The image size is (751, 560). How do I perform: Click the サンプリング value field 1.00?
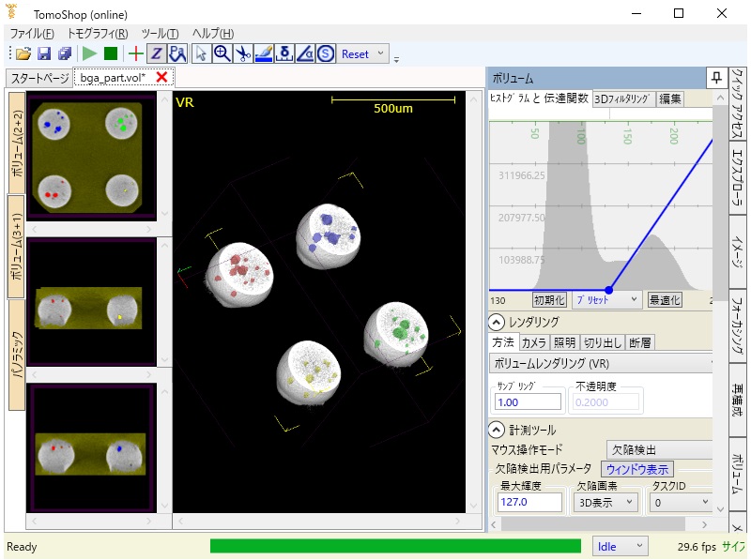click(528, 402)
